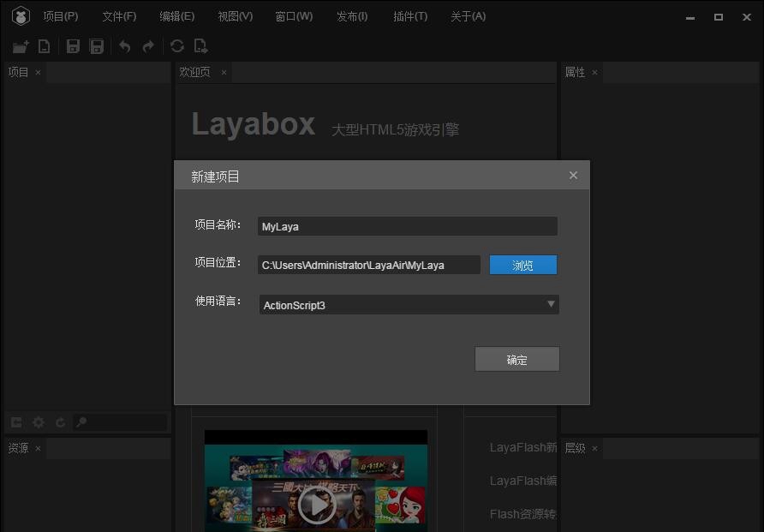Close the 新建项目 dialog with its X
The image size is (764, 532).
[573, 176]
